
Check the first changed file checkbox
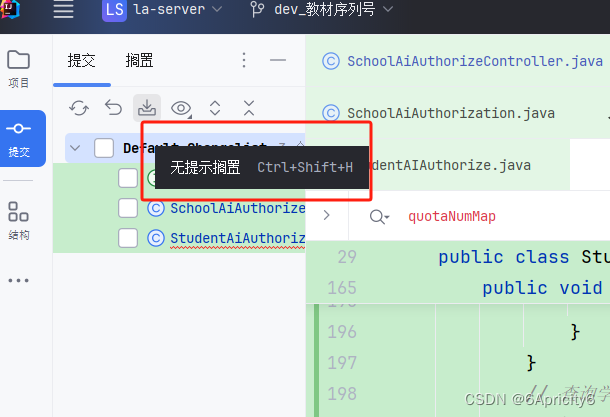(128, 178)
